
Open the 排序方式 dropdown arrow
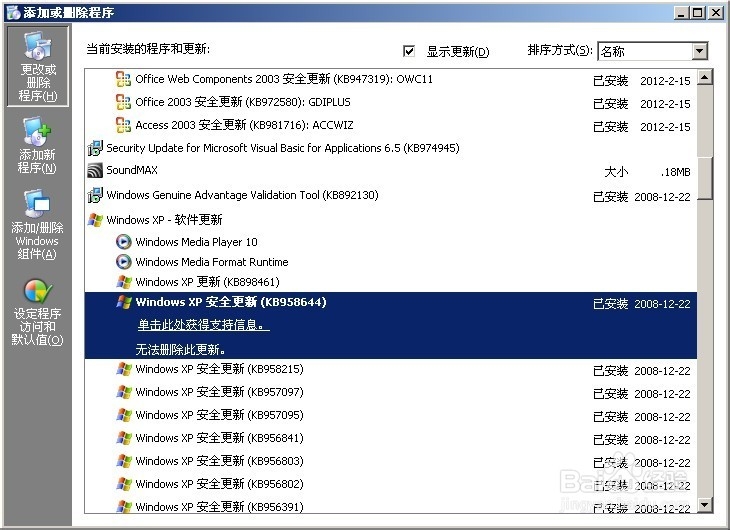699,51
